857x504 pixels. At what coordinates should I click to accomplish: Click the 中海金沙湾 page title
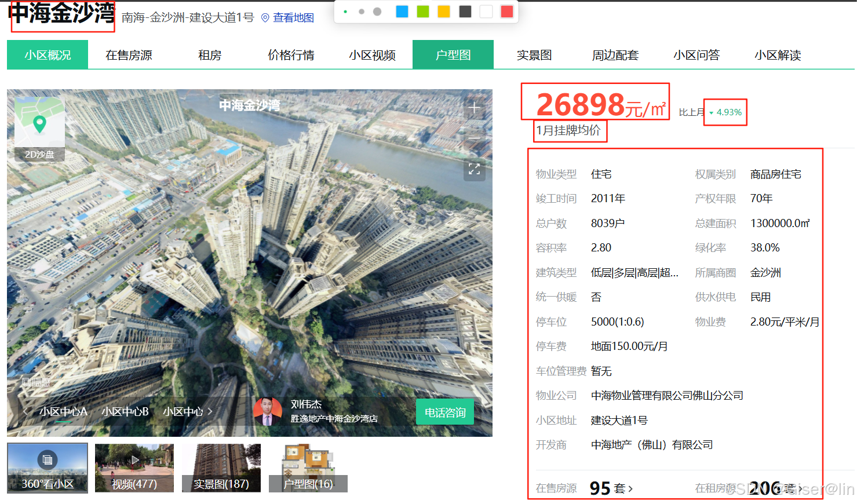[61, 14]
